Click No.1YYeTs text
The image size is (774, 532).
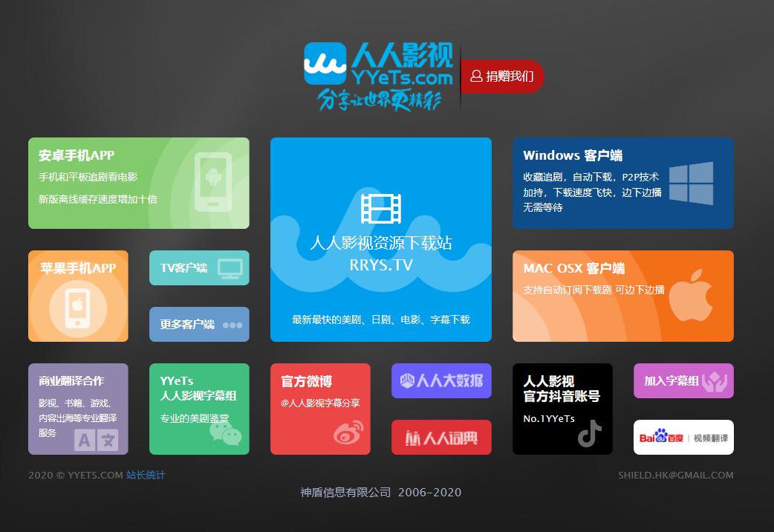coord(549,419)
